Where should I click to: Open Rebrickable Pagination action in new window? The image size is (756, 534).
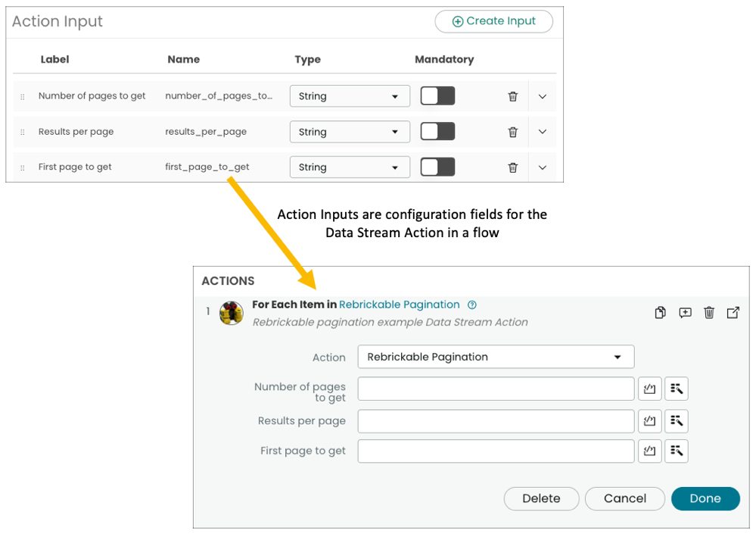click(733, 313)
